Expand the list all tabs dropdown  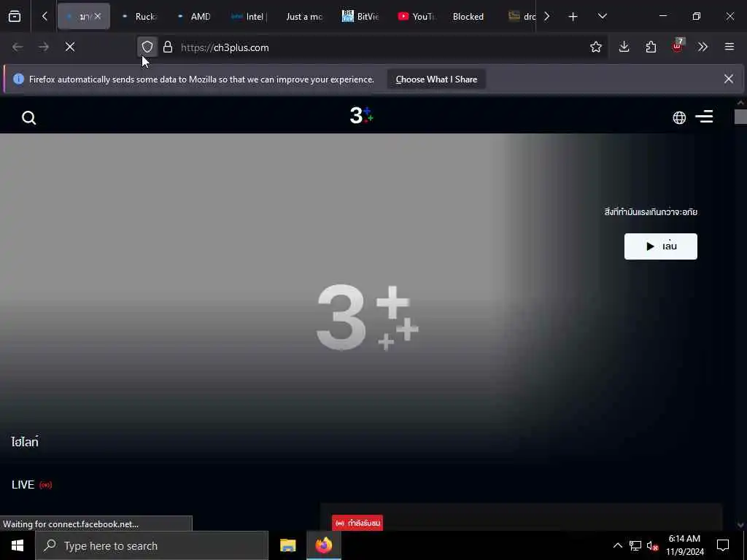(602, 17)
